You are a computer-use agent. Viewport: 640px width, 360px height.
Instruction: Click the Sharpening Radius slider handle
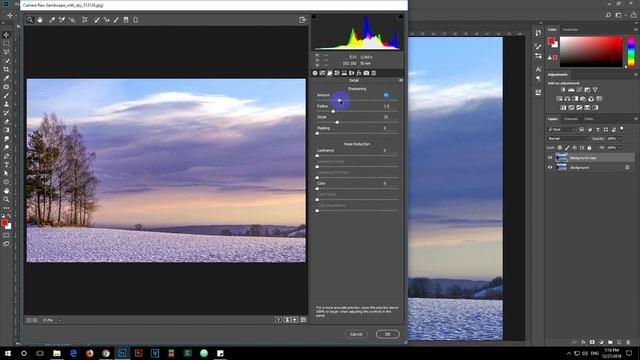coord(333,111)
